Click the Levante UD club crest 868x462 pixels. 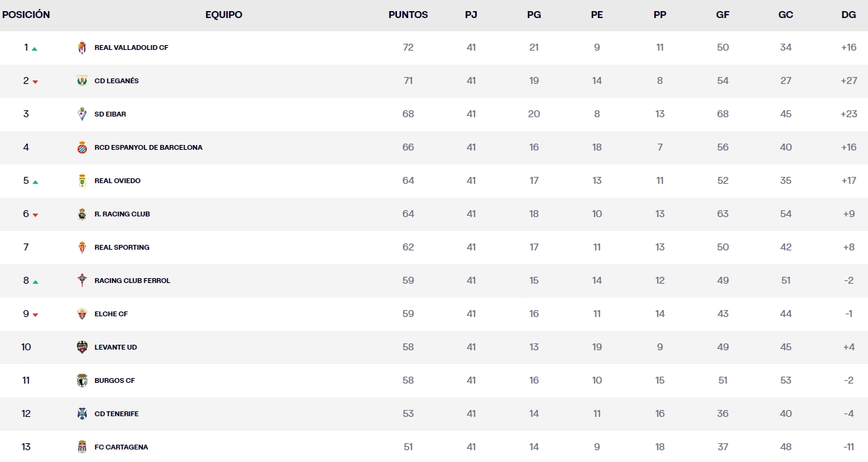pos(83,347)
